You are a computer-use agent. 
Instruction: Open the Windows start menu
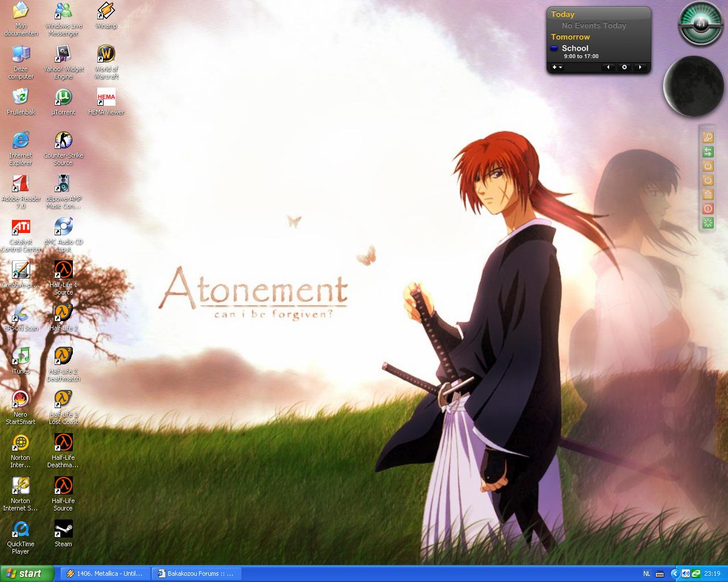[27, 573]
